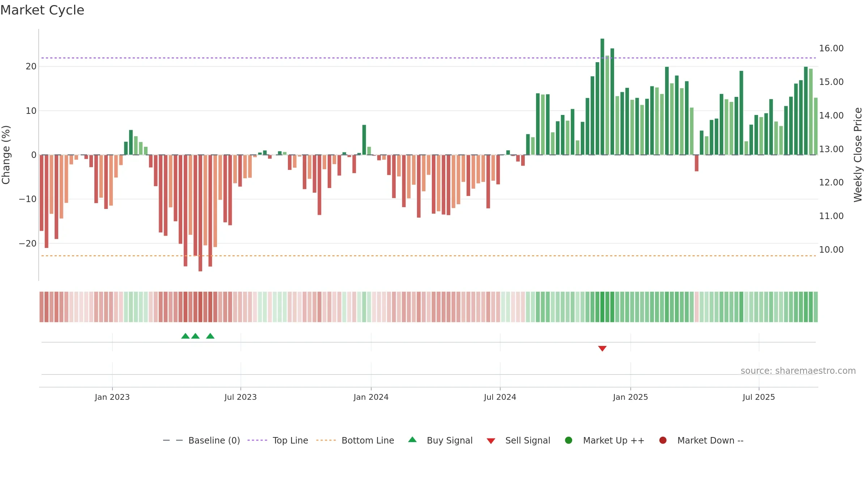Click the Market Down -- red circle

tap(663, 440)
